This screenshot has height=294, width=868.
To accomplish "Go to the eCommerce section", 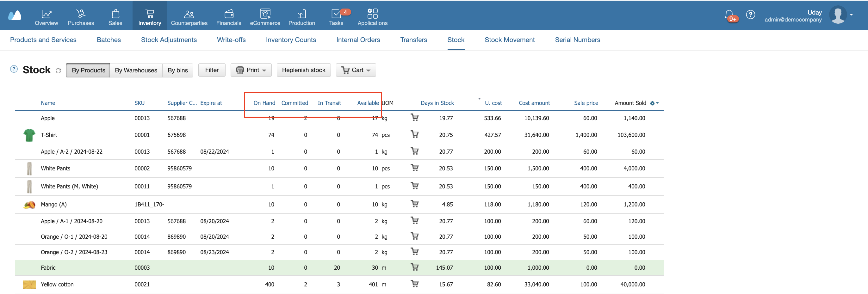I will click(x=265, y=17).
